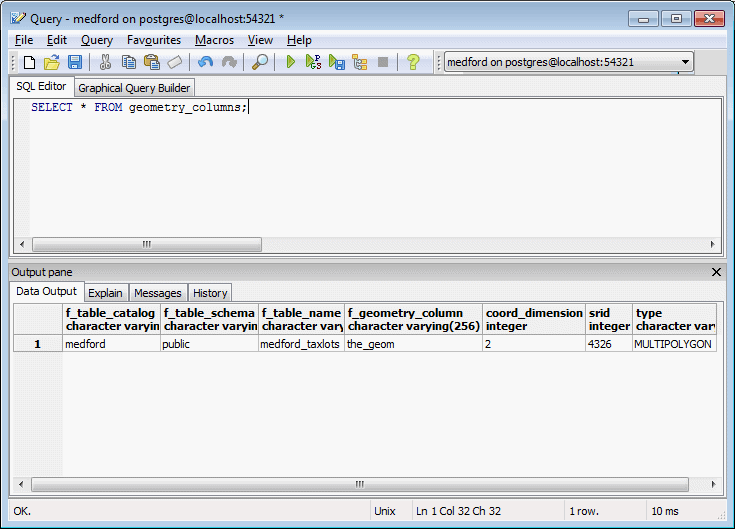Click the Paste clipboard icon
The height and width of the screenshot is (529, 735).
click(x=151, y=62)
